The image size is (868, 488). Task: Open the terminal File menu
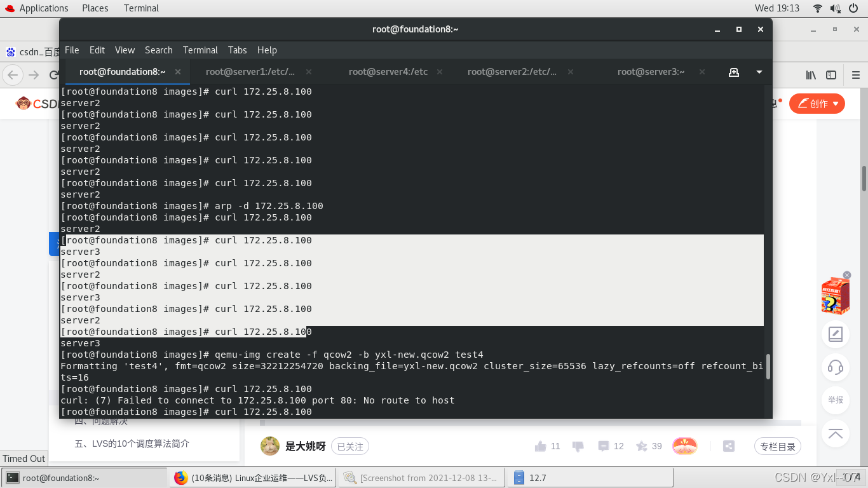point(72,50)
